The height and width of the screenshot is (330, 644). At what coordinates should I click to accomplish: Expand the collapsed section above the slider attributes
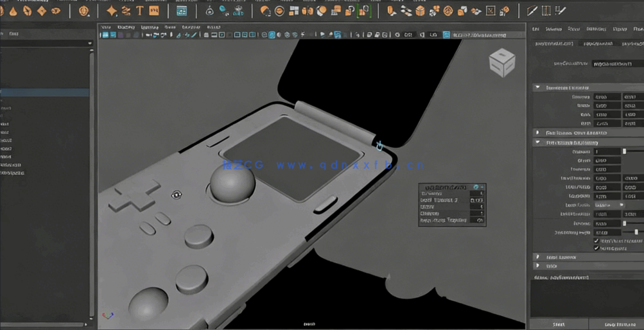coord(537,133)
